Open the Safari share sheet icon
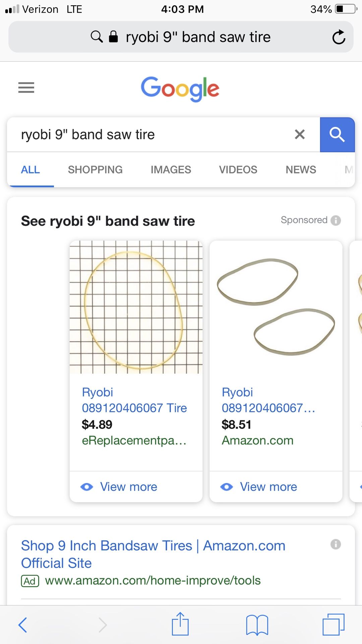Viewport: 362px width, 644px height. pyautogui.click(x=180, y=624)
